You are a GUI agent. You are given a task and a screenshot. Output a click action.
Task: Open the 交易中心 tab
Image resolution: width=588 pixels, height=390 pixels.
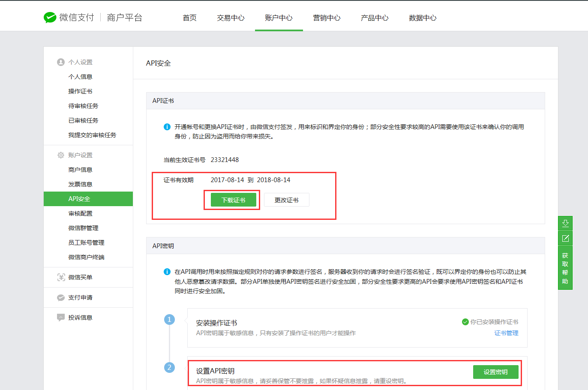(231, 18)
